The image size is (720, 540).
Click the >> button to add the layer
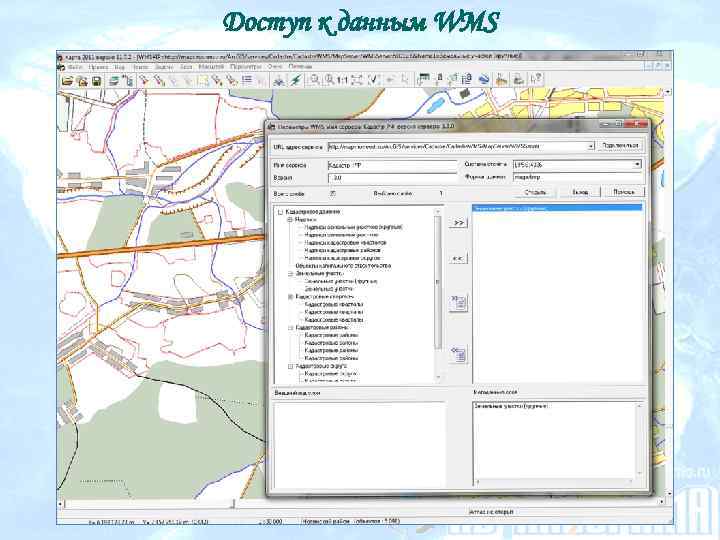click(458, 222)
